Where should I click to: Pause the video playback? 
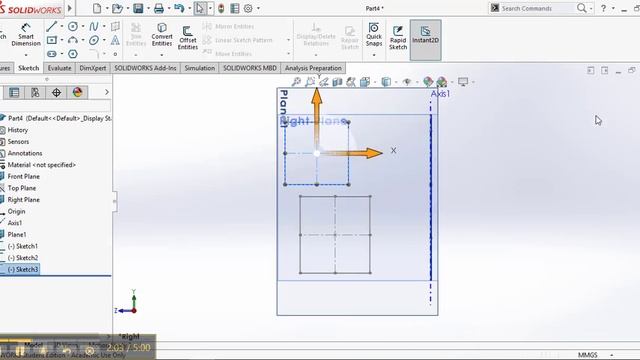tap(20, 350)
